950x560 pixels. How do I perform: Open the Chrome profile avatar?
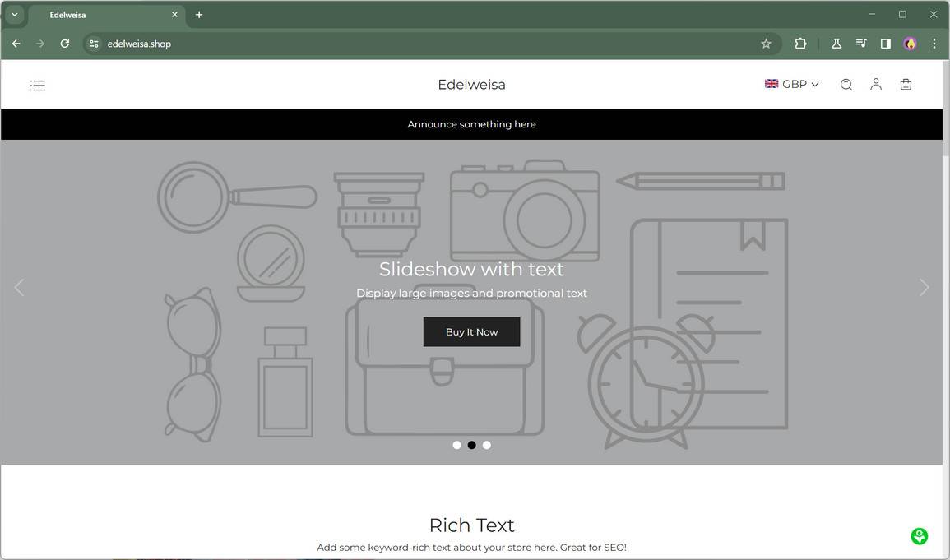tap(910, 44)
